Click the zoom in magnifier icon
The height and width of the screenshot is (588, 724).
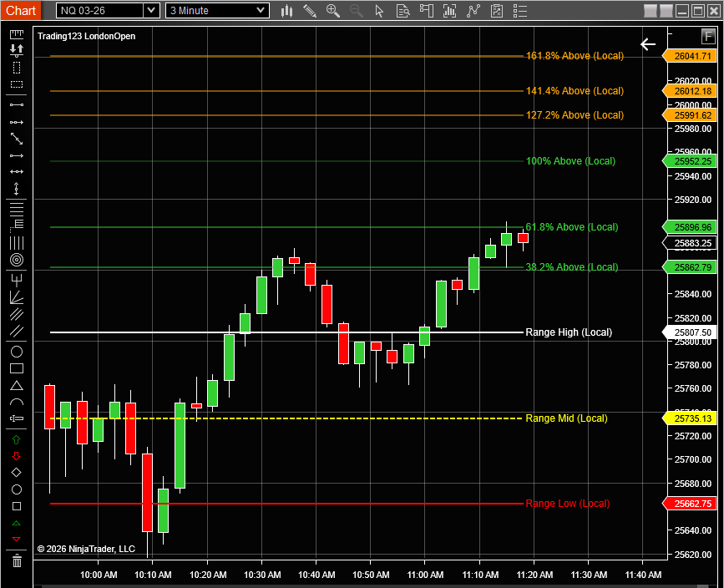click(333, 11)
